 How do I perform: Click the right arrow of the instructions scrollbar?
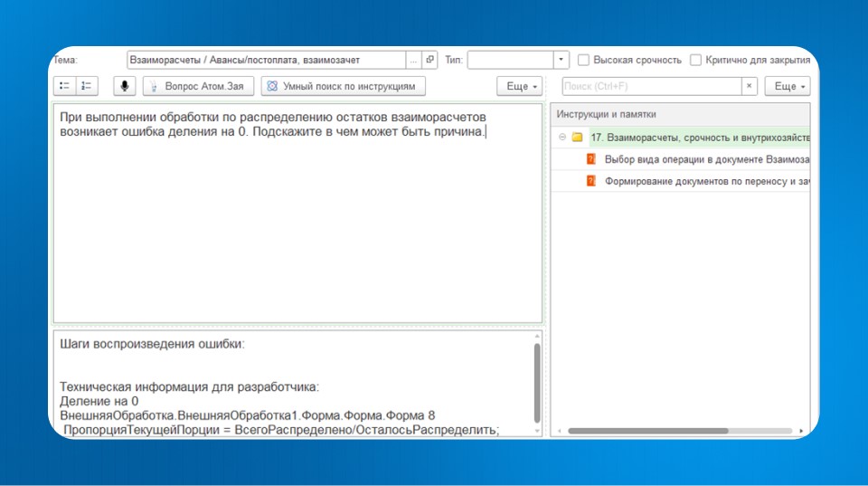[801, 431]
